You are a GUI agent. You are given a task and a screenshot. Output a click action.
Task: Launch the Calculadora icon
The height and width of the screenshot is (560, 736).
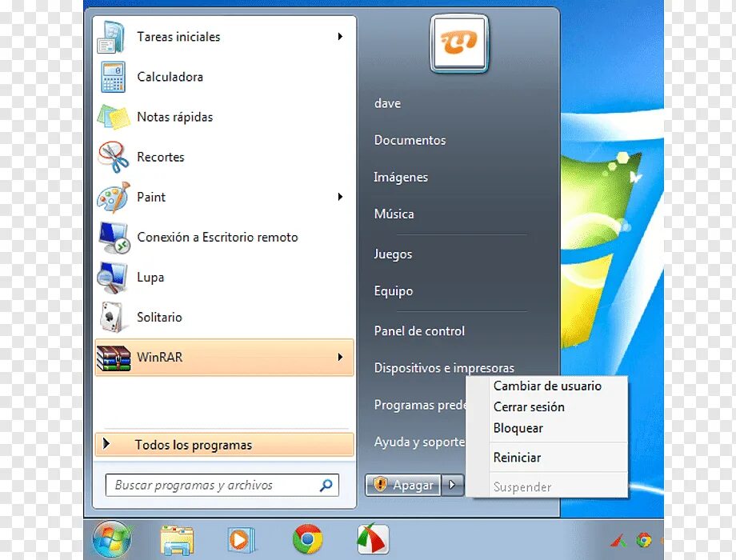[x=113, y=77]
